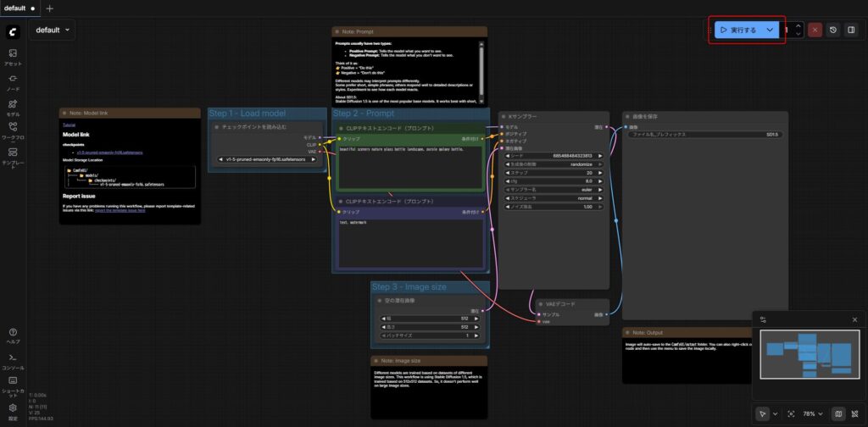Open a new workflow tab with plus
Image resolution: width=868 pixels, height=427 pixels.
point(49,8)
